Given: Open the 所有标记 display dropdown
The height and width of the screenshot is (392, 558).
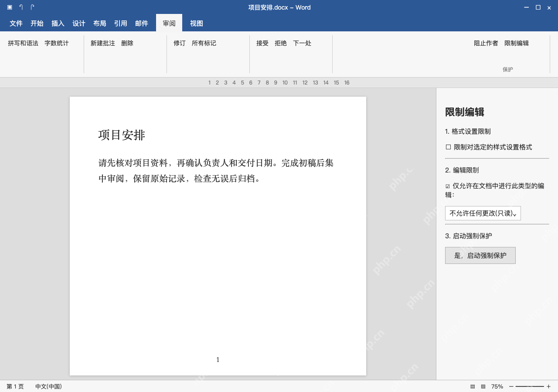Looking at the screenshot, I should coord(204,43).
